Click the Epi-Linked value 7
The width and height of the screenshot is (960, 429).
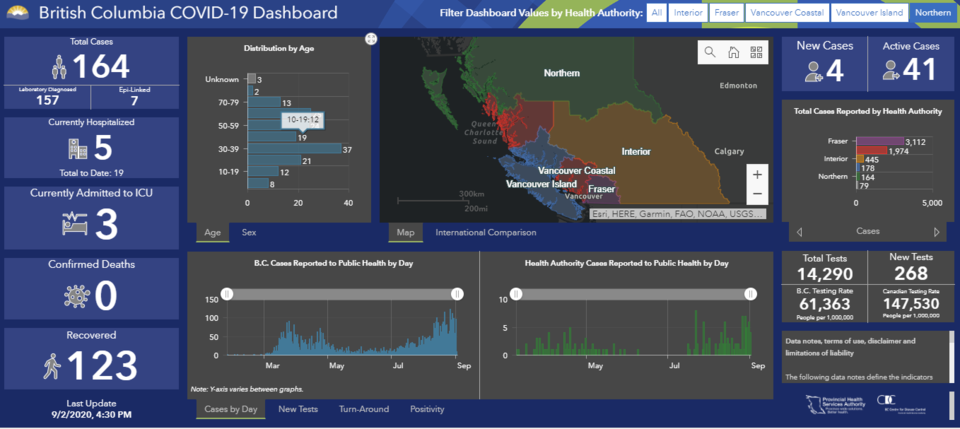(x=135, y=100)
